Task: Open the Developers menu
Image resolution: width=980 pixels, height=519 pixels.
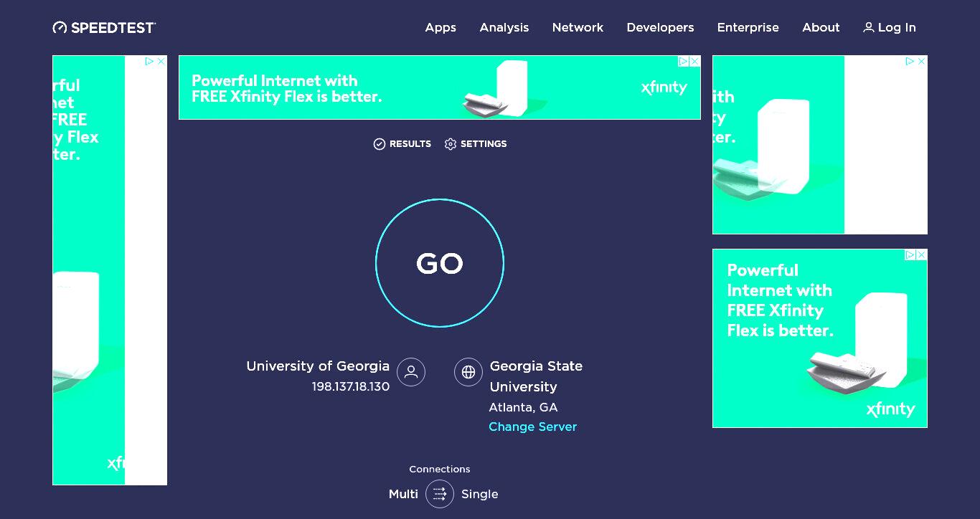Action: [660, 27]
